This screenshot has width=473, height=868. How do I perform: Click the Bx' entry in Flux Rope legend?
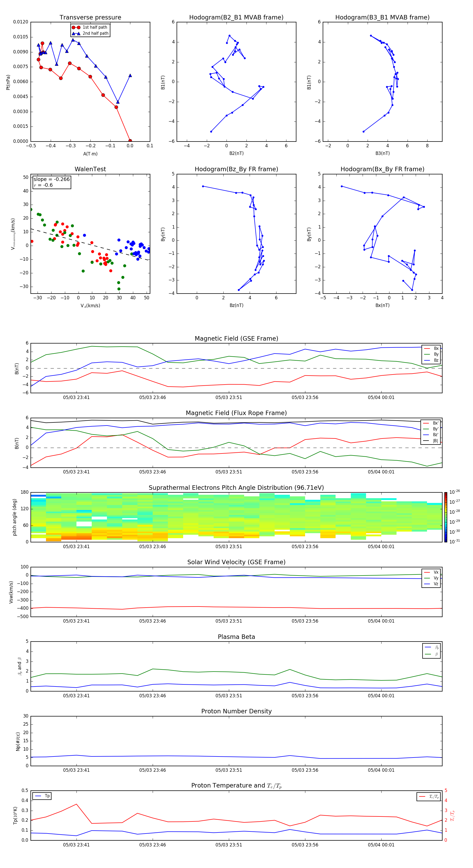point(431,423)
